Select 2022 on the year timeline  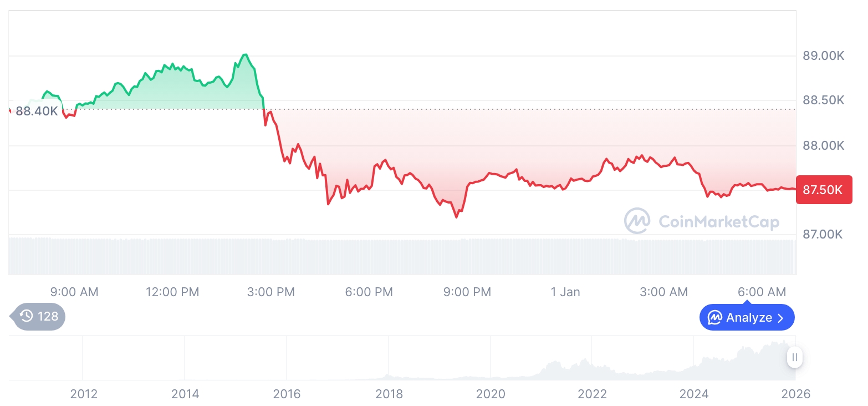(593, 394)
